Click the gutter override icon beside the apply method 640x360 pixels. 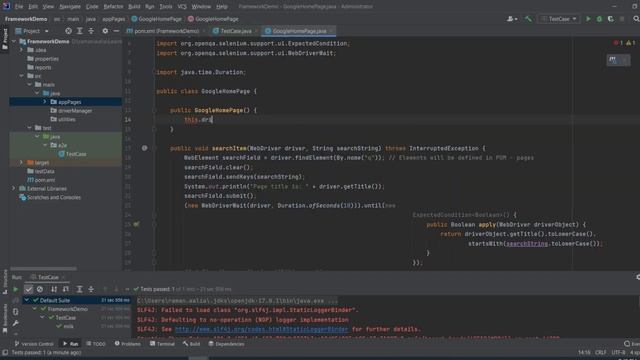[136, 224]
